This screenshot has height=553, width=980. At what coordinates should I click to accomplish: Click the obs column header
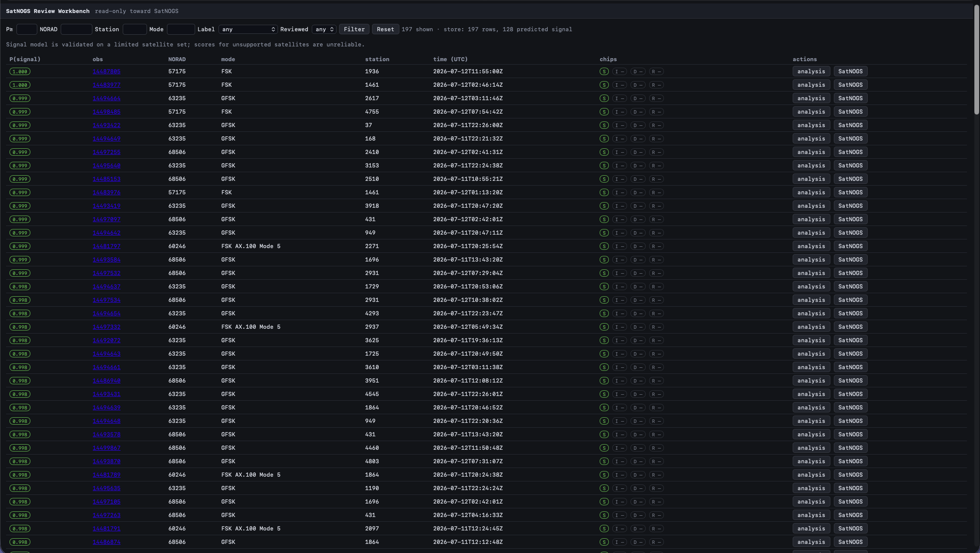tap(98, 59)
